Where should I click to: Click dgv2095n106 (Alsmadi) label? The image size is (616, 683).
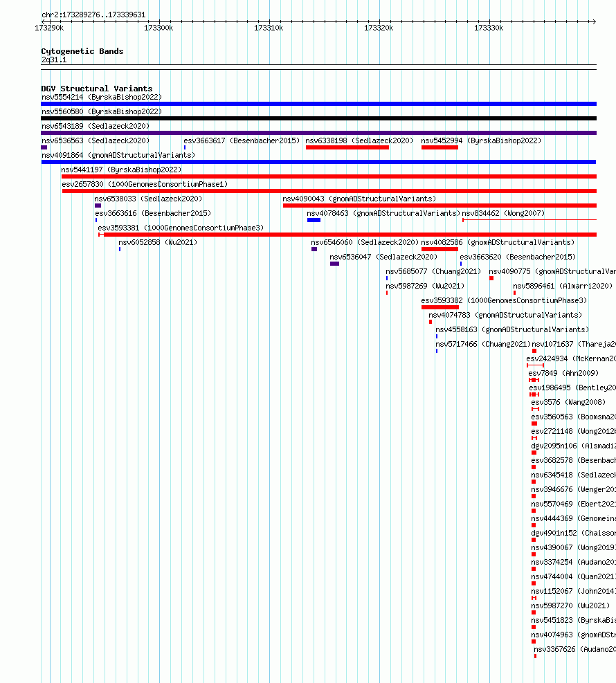(573, 446)
